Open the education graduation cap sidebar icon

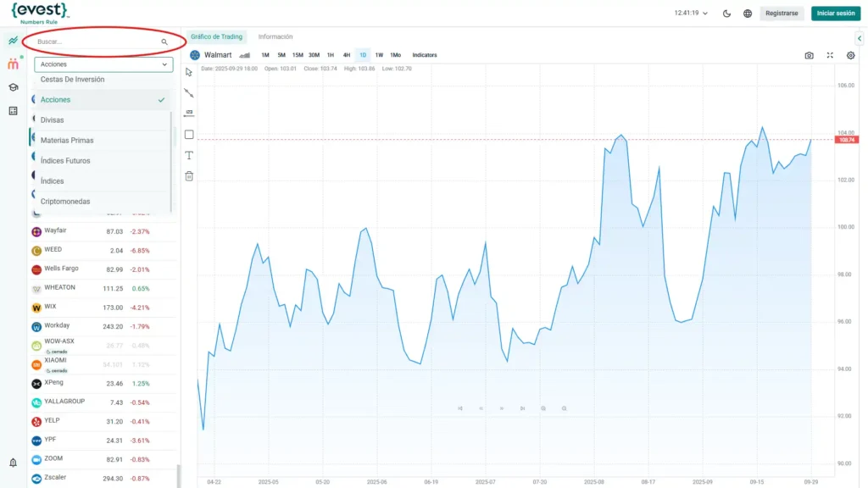(13, 87)
